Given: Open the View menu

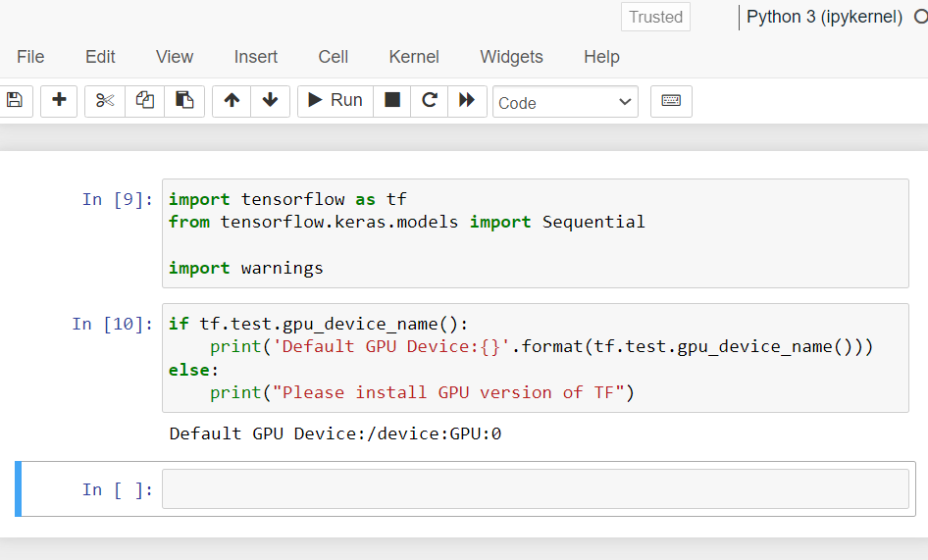Looking at the screenshot, I should (x=175, y=57).
